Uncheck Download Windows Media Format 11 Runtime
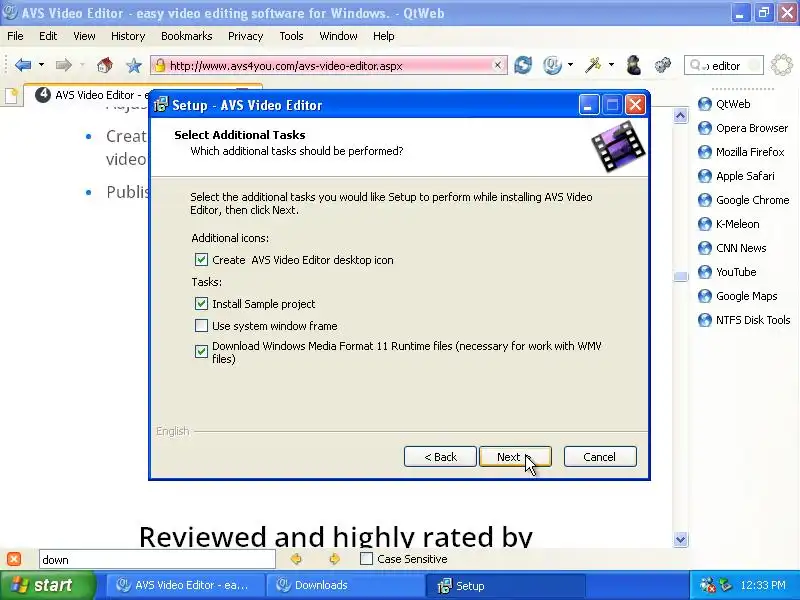Image resolution: width=800 pixels, height=600 pixels. point(201,352)
